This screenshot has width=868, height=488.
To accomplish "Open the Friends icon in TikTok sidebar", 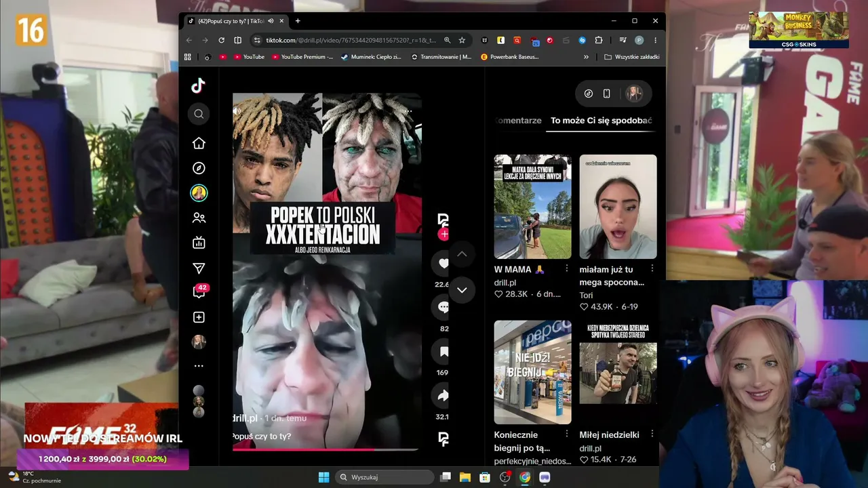I will [x=199, y=218].
